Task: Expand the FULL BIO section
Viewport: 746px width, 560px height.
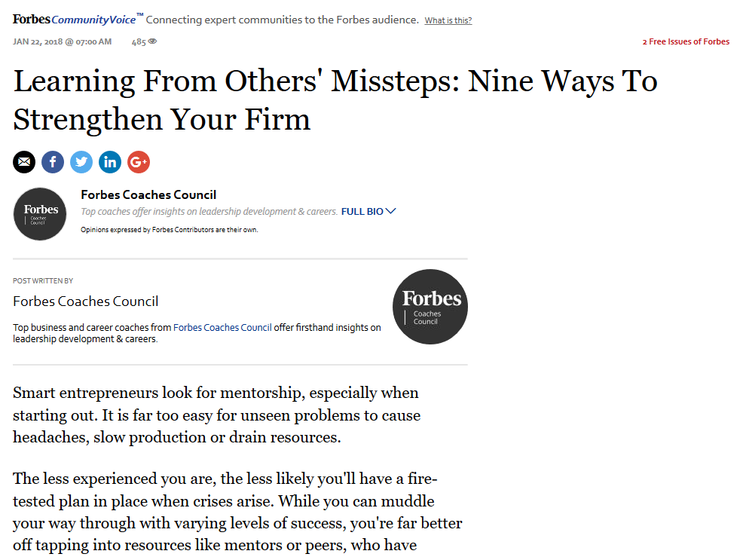Action: click(368, 212)
